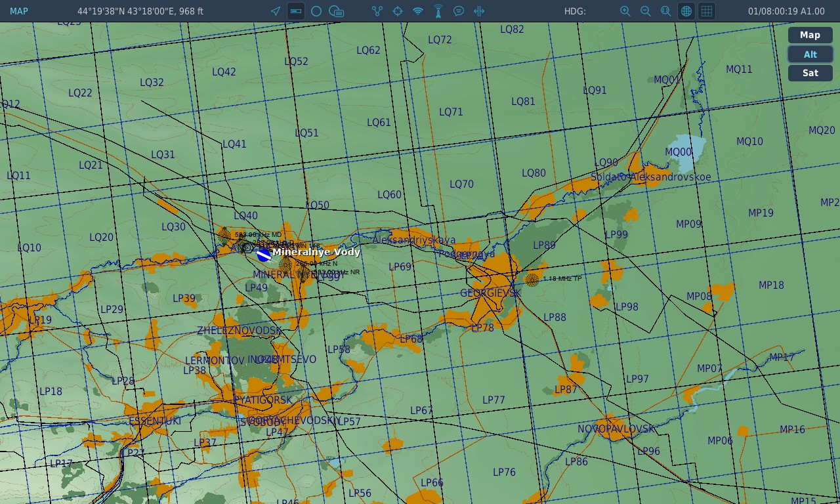This screenshot has height=504, width=840.
Task: Select the Mineralnye Vody airfield marker
Action: coord(263,255)
